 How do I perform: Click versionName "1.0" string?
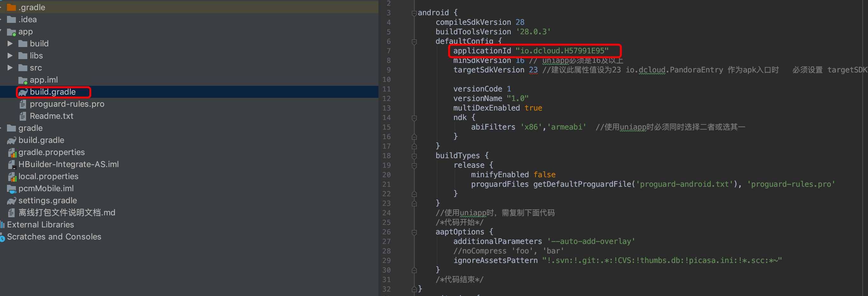(x=517, y=98)
